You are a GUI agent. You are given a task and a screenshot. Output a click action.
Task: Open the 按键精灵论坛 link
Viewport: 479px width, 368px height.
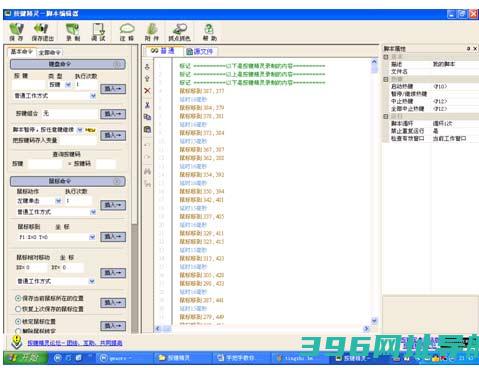coord(75,343)
